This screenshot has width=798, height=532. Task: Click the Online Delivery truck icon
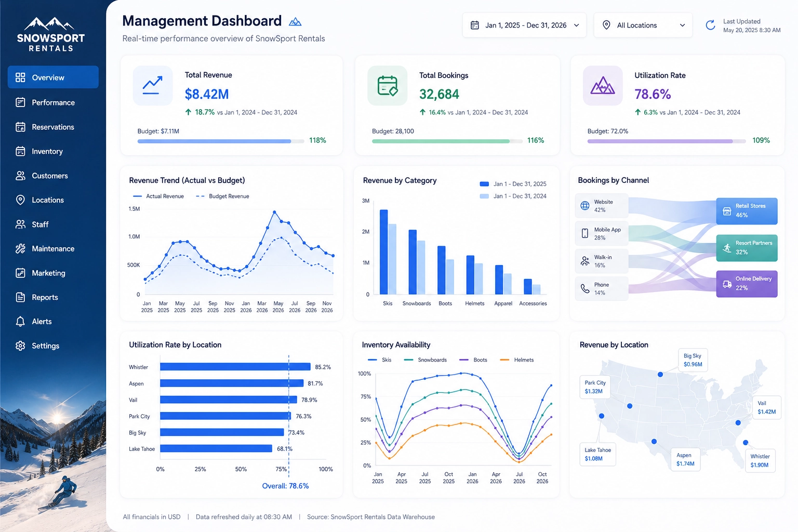coord(727,284)
